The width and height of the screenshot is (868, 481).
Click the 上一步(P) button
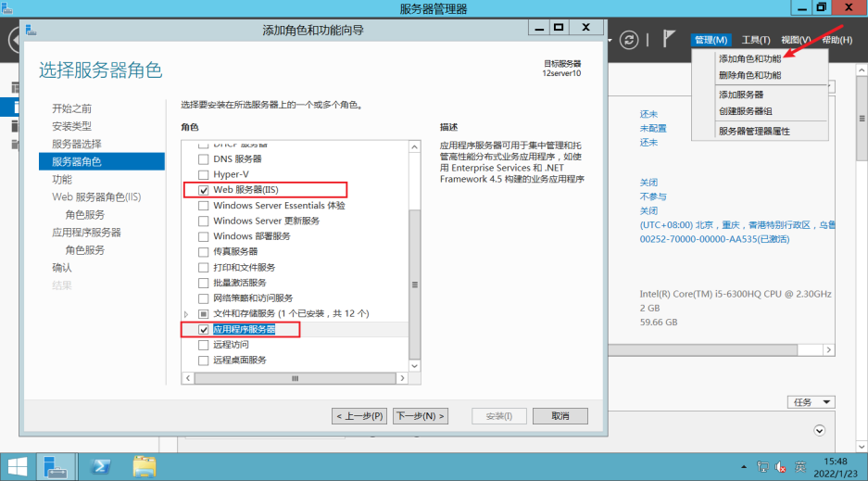359,416
